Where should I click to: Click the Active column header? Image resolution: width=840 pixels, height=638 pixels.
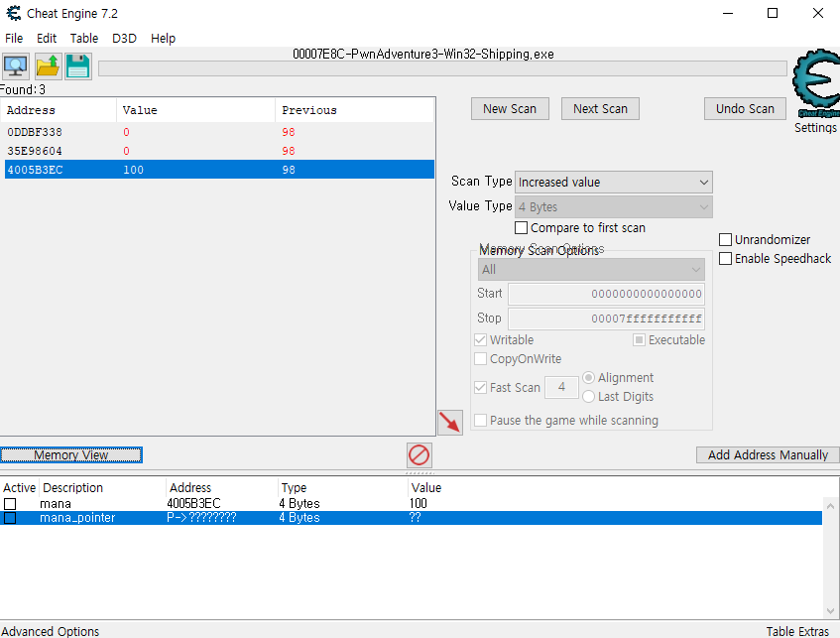click(19, 488)
